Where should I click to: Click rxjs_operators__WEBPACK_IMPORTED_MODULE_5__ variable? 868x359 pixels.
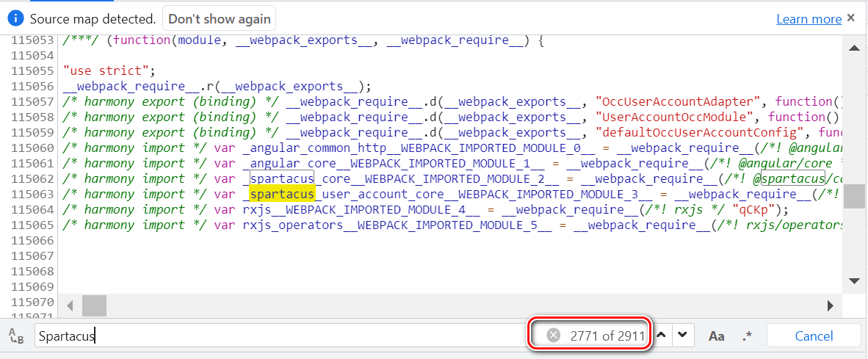click(397, 225)
